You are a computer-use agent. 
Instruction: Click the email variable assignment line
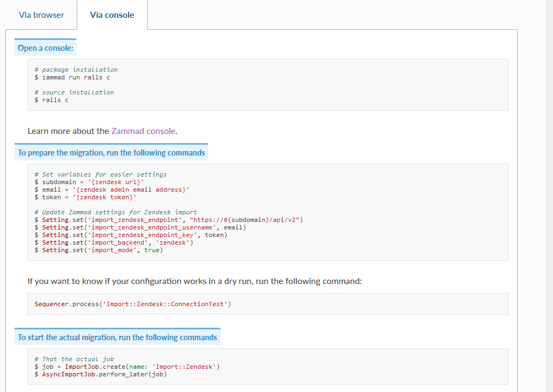pyautogui.click(x=112, y=190)
